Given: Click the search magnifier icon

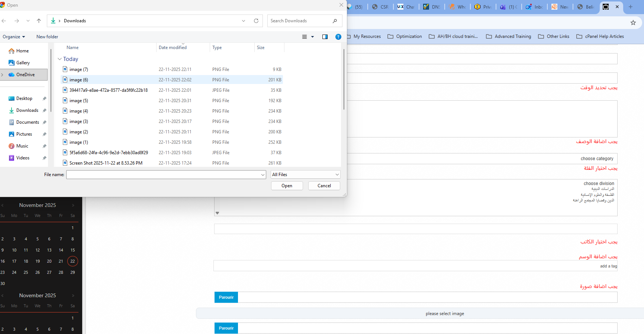Looking at the screenshot, I should (335, 21).
